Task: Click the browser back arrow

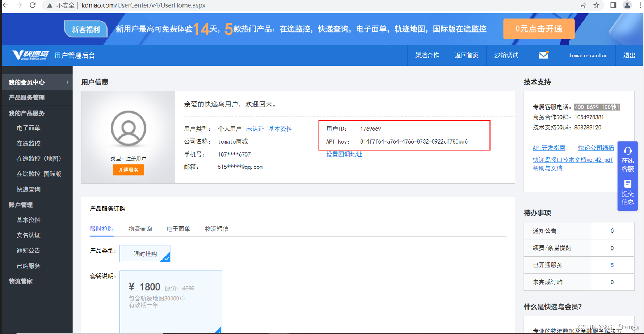Action: point(5,5)
